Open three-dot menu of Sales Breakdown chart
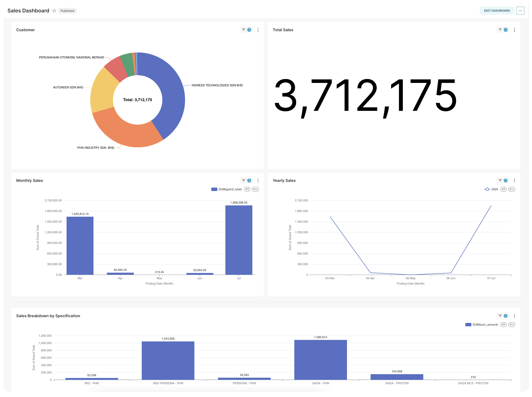This screenshot has width=532, height=397. pyautogui.click(x=514, y=316)
